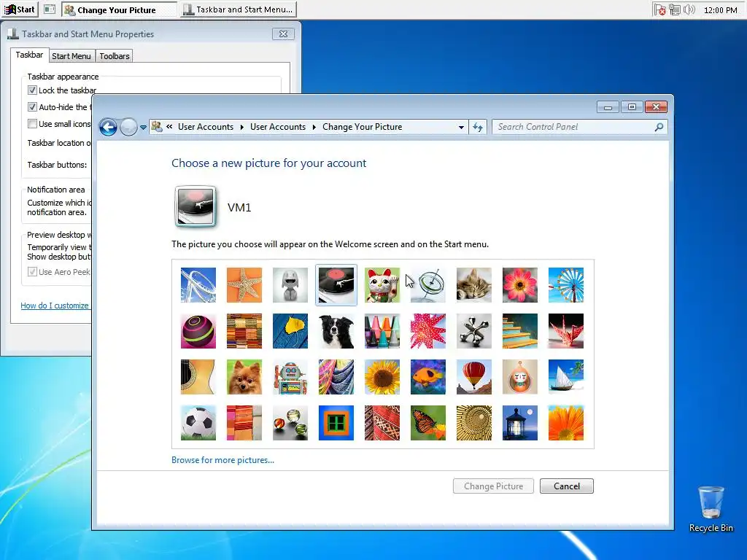The image size is (747, 560).
Task: Refresh the Change Your Picture page
Action: tap(478, 127)
